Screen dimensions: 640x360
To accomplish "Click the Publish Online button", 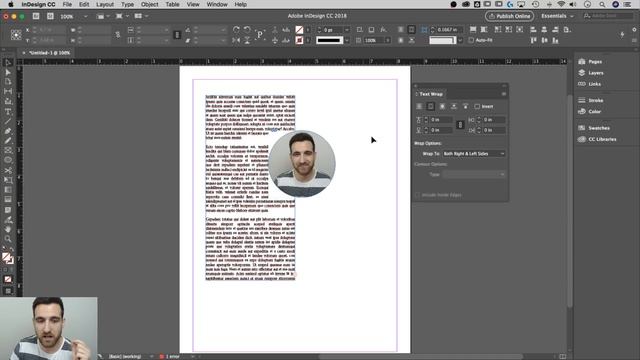I will (x=509, y=16).
